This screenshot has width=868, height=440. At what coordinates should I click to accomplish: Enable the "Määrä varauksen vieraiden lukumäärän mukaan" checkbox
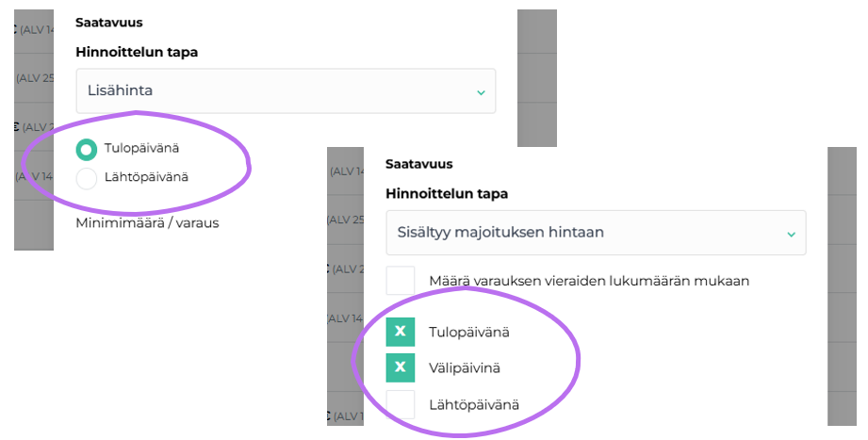coord(401,281)
